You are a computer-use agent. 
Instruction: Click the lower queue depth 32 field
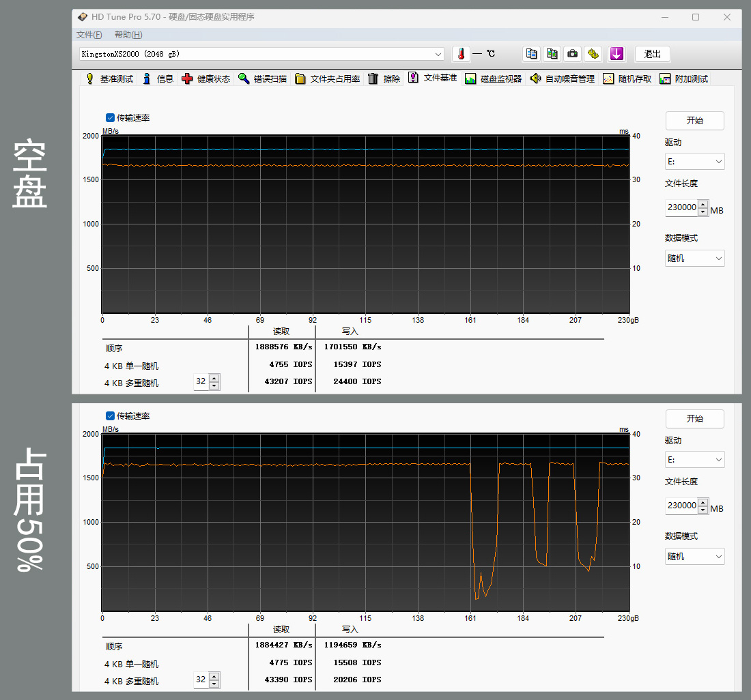tap(201, 680)
